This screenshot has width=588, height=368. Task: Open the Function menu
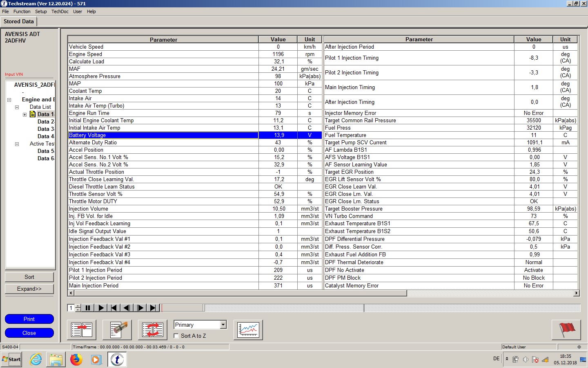[22, 11]
